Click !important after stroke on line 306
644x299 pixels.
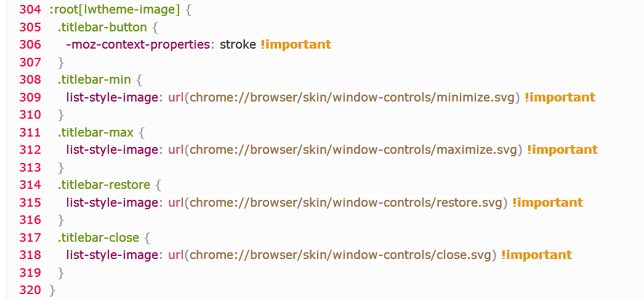(296, 45)
